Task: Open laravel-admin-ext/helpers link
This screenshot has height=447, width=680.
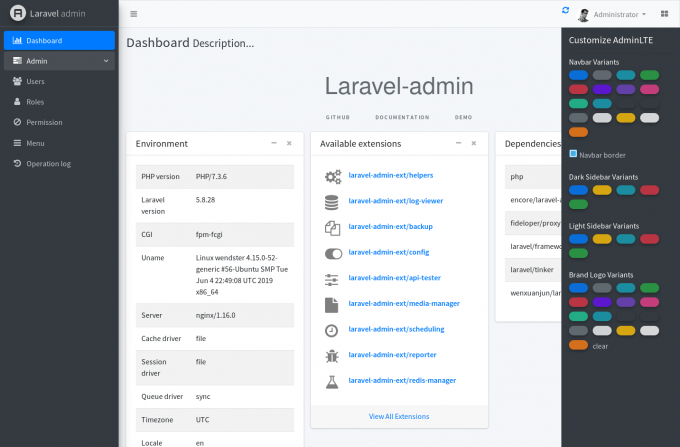Action: click(x=391, y=175)
